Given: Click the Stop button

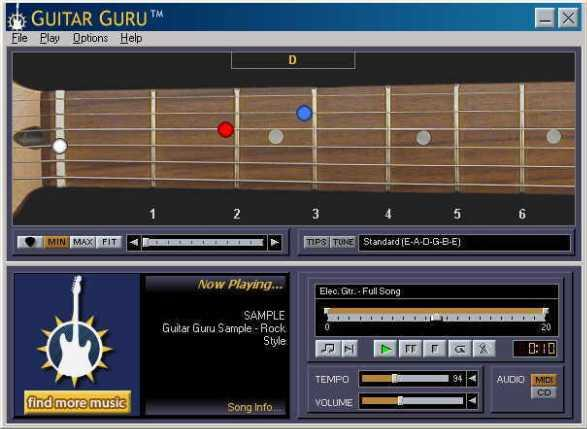Looking at the screenshot, I should point(435,349).
